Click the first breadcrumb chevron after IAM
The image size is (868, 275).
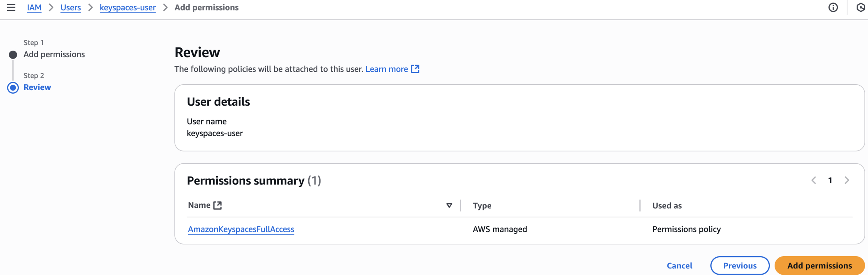[51, 7]
